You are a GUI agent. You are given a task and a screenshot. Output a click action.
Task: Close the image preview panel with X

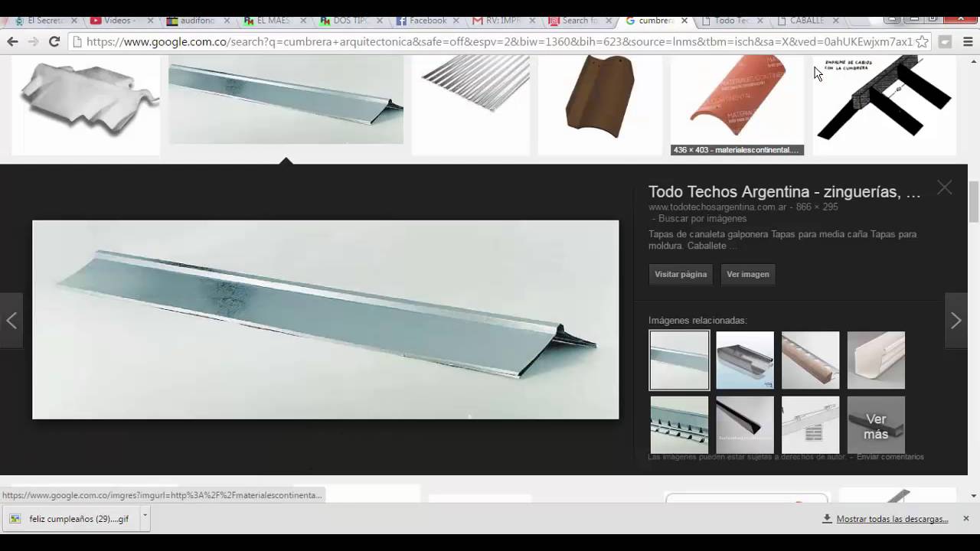[945, 187]
